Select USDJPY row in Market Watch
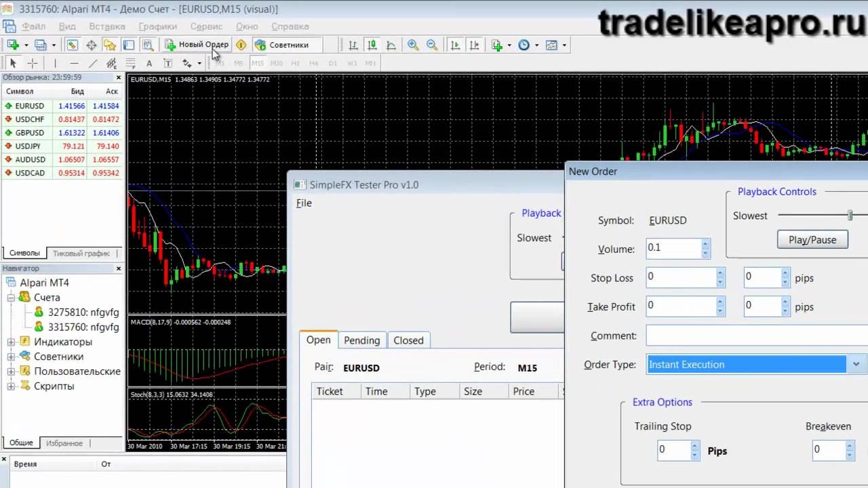Viewport: 868px width, 488px height. tap(62, 146)
